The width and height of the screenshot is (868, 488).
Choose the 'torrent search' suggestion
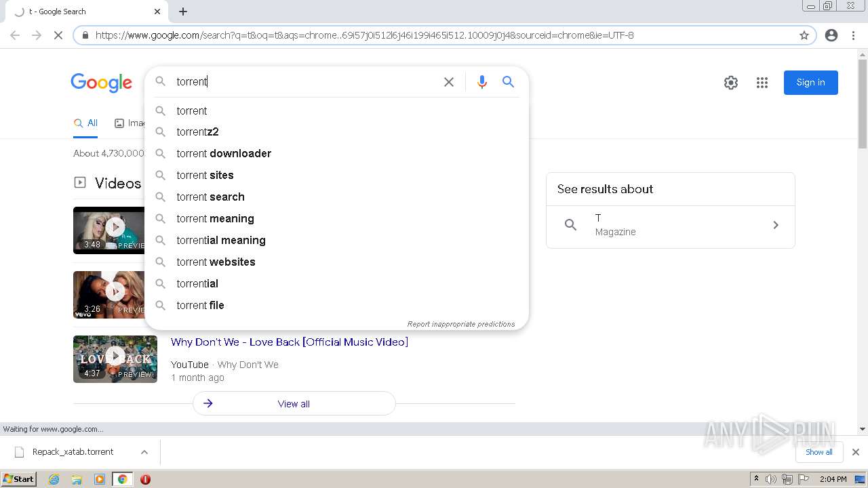point(336,197)
